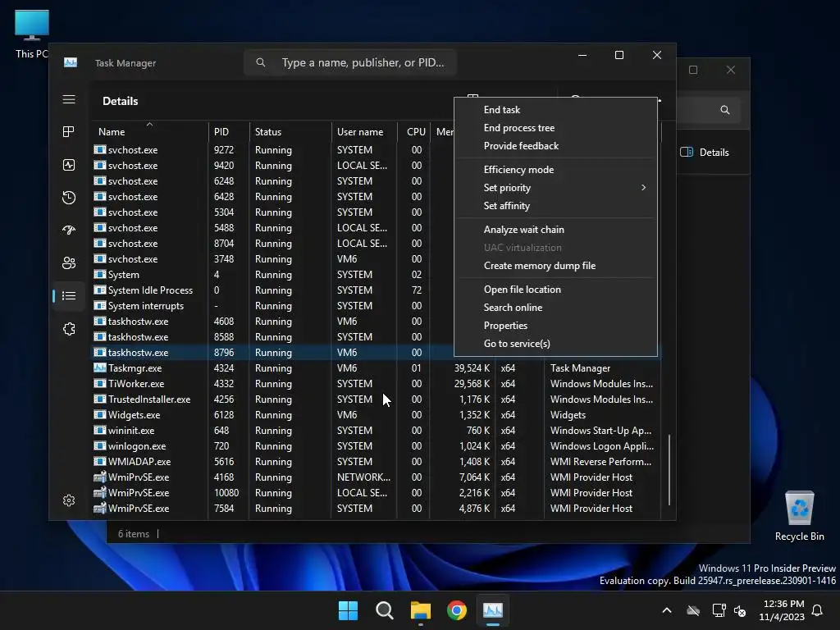Select Provide feedback menu entry
This screenshot has height=630, width=840.
coord(555,146)
